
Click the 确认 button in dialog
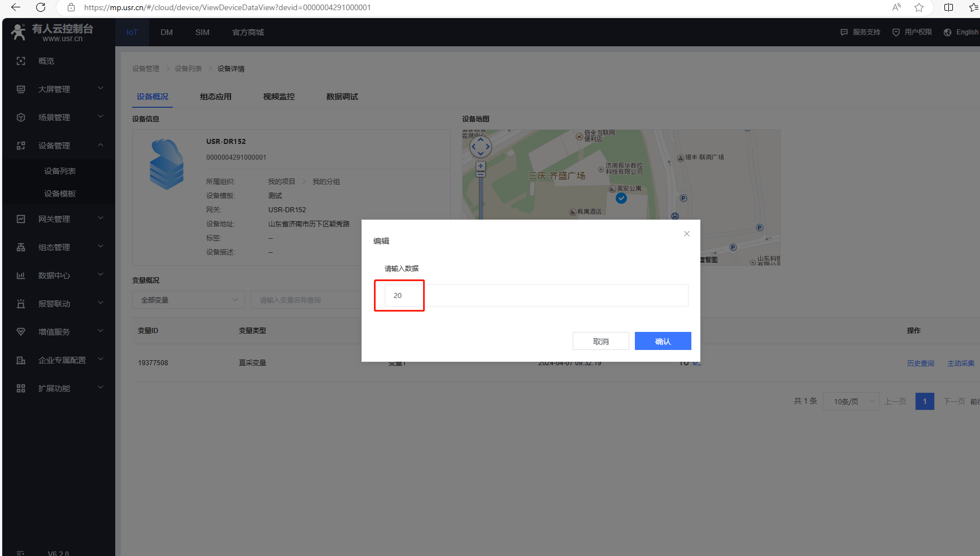tap(663, 341)
